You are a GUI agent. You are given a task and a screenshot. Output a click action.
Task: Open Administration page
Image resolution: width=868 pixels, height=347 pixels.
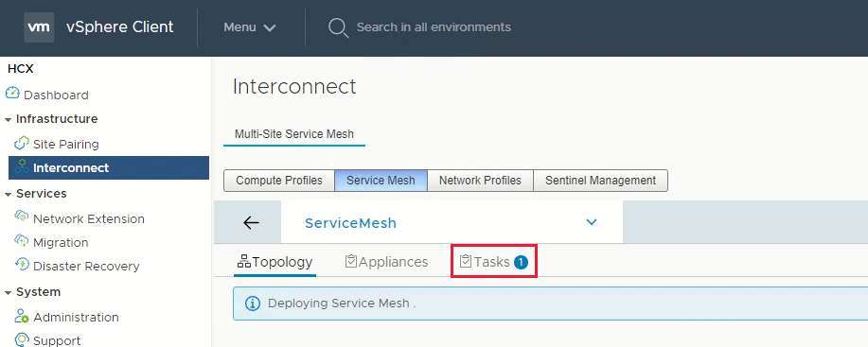tap(76, 317)
